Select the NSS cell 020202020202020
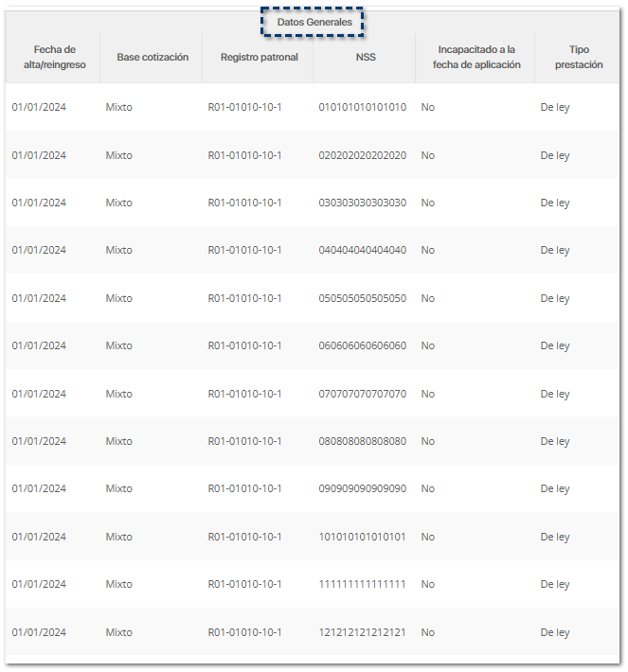This screenshot has height=672, width=628. pyautogui.click(x=362, y=155)
